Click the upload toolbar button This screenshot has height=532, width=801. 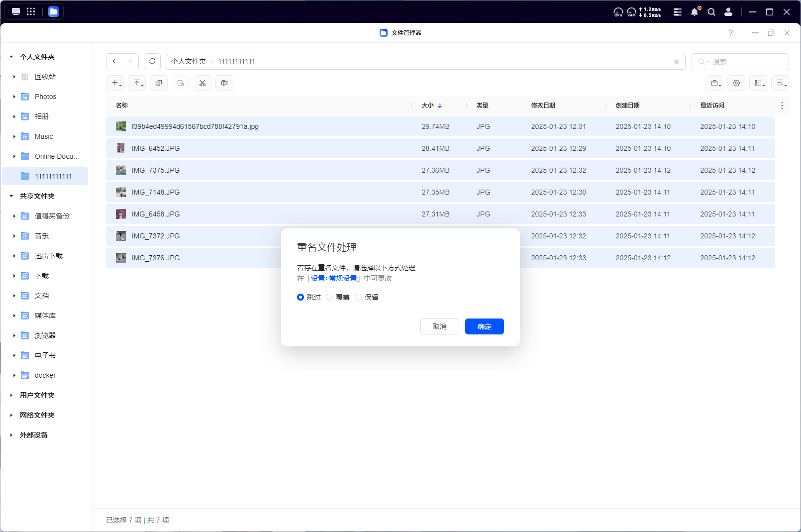coord(137,83)
